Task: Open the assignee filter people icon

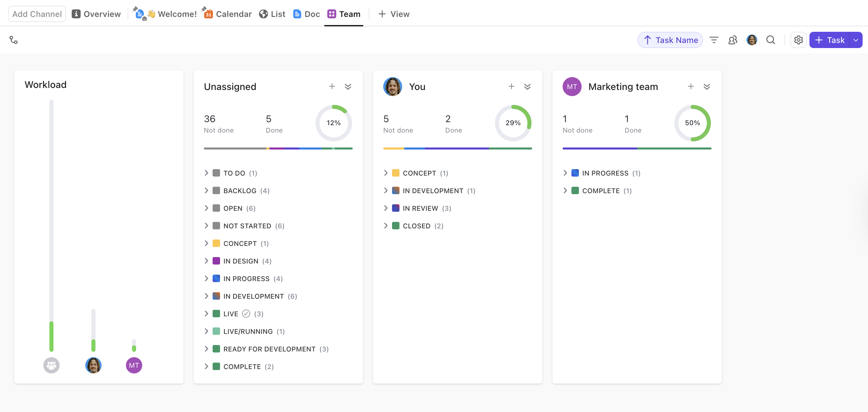Action: 733,40
